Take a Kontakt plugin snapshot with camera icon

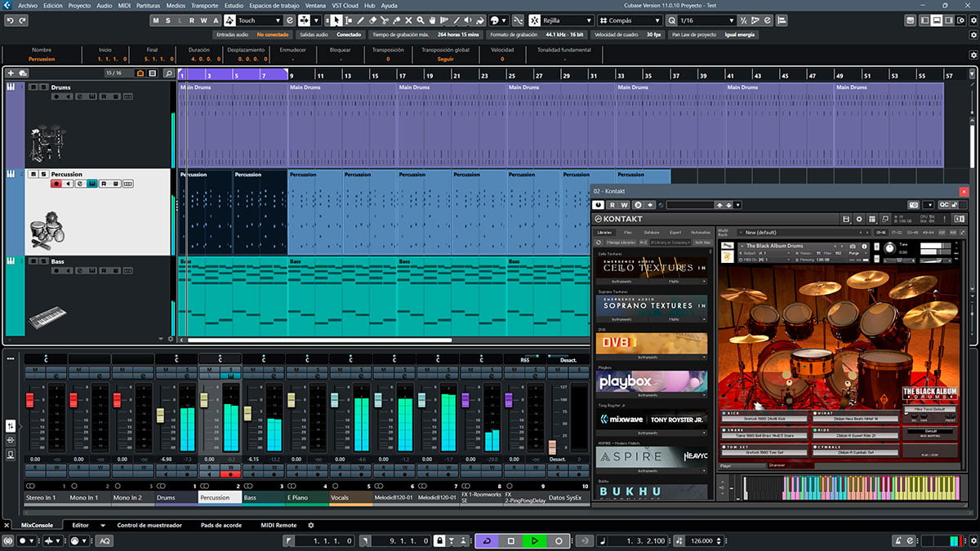pos(914,205)
